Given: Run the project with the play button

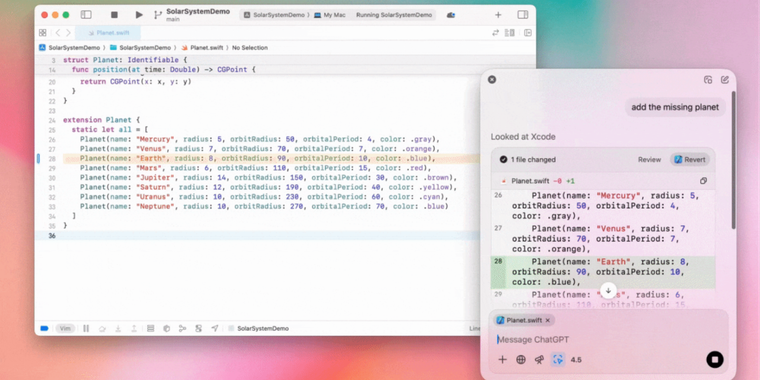Looking at the screenshot, I should 139,15.
